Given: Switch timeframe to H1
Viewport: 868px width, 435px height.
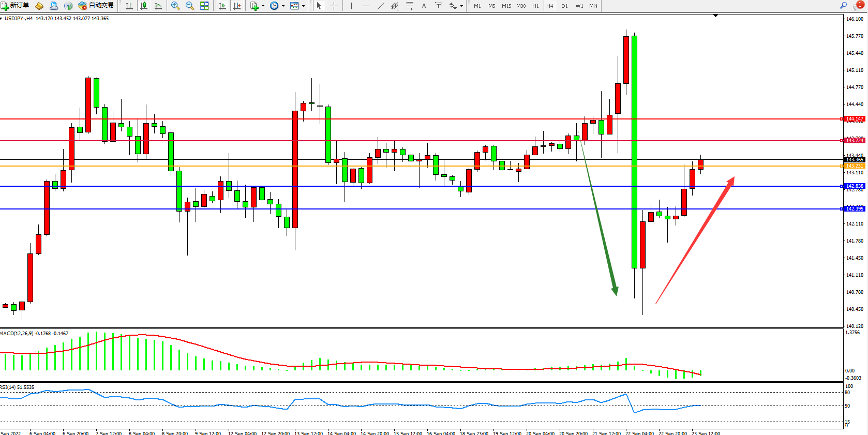Looking at the screenshot, I should pyautogui.click(x=535, y=6).
